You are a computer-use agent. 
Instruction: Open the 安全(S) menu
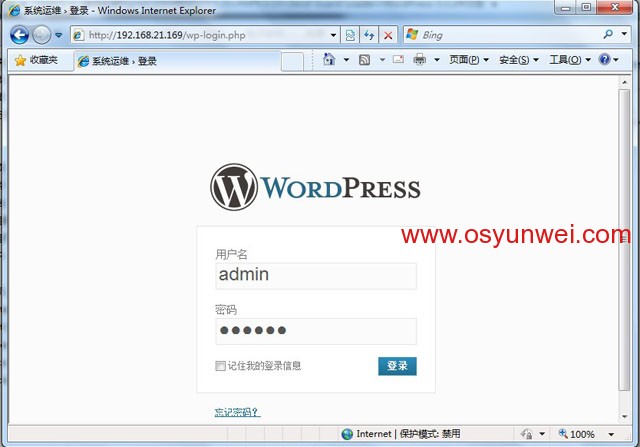(519, 60)
